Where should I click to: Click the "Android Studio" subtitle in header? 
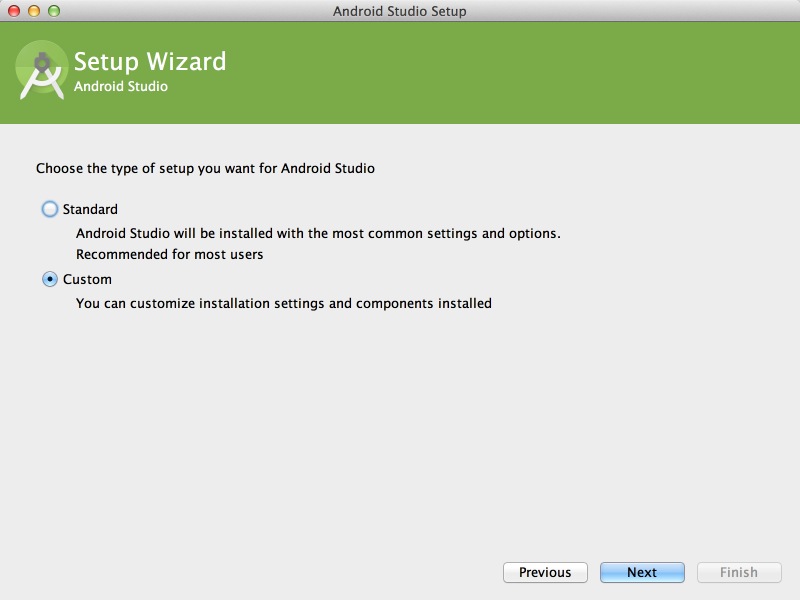pyautogui.click(x=121, y=87)
